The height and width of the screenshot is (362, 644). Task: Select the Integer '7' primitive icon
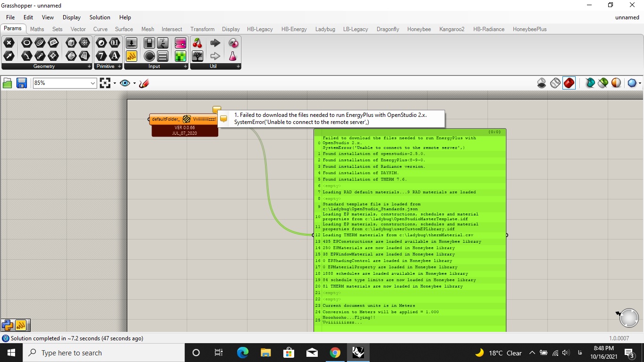coord(101,56)
